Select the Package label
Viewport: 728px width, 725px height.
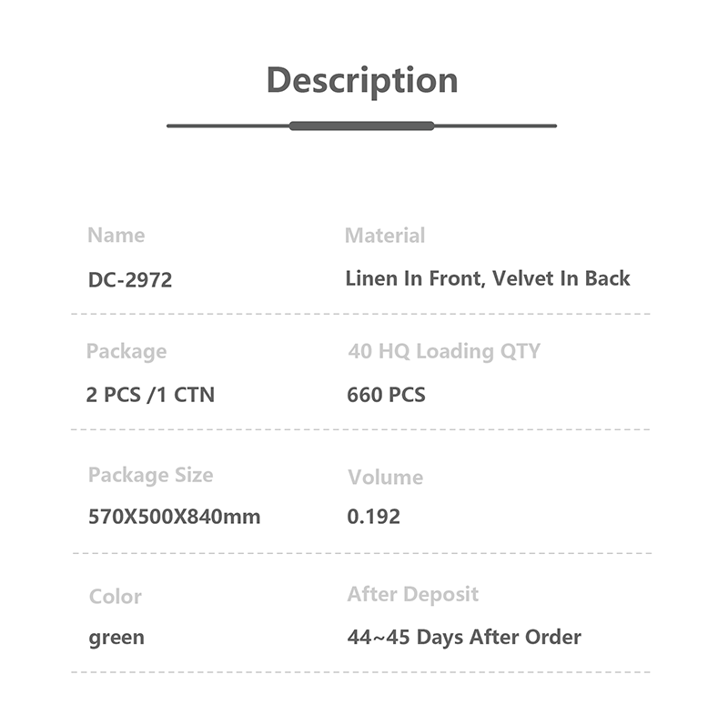126,351
